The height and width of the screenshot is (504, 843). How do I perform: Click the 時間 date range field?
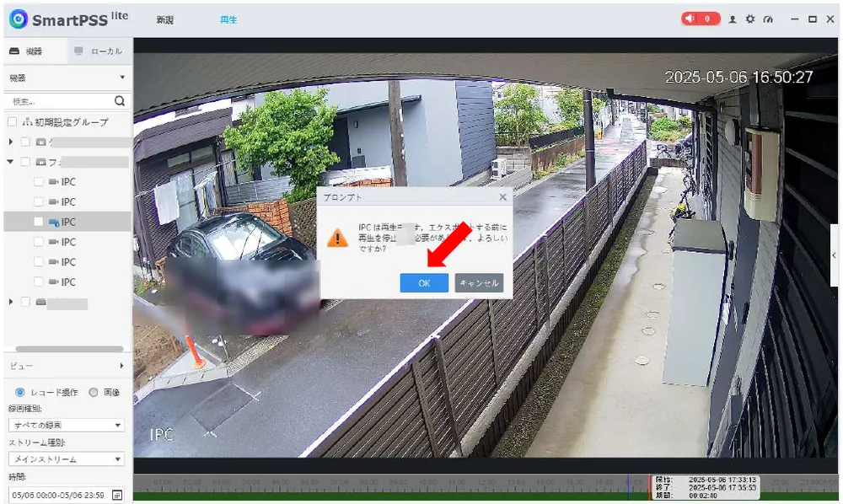(x=67, y=495)
